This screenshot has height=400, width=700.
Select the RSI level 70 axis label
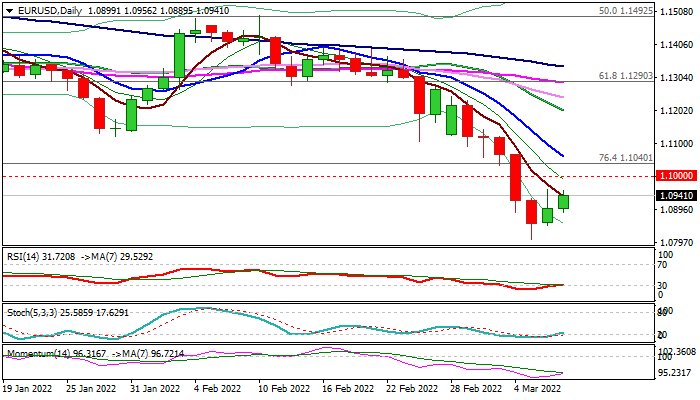click(x=661, y=264)
